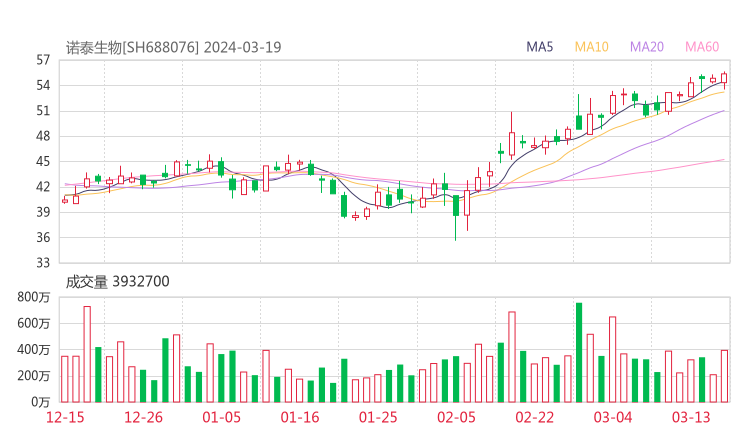
Task: Click the 400万 volume axis label
Action: click(34, 350)
